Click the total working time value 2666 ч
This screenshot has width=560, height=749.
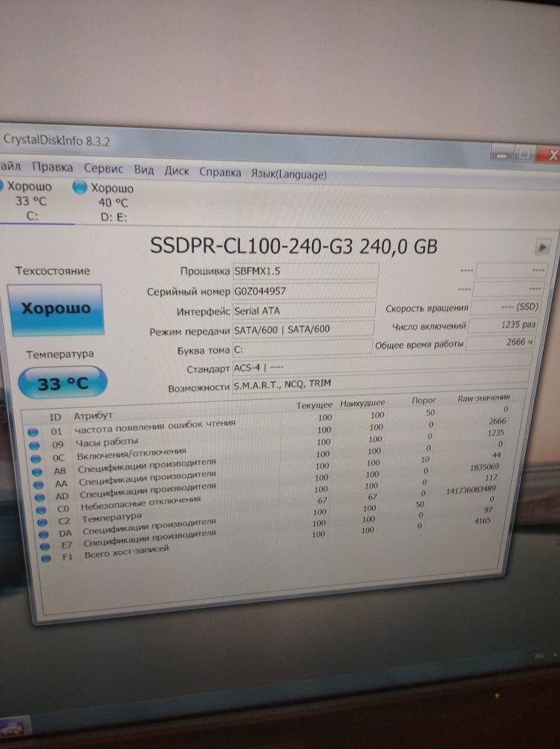coord(501,342)
